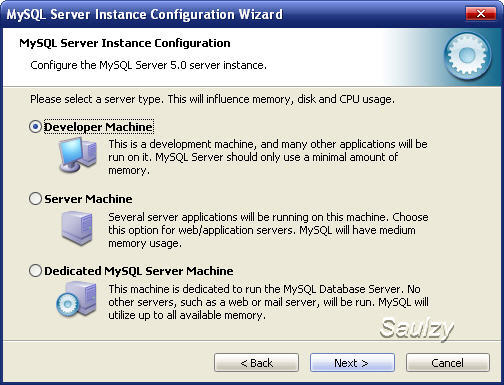
Task: Proceed with the Next button
Action: (x=352, y=363)
